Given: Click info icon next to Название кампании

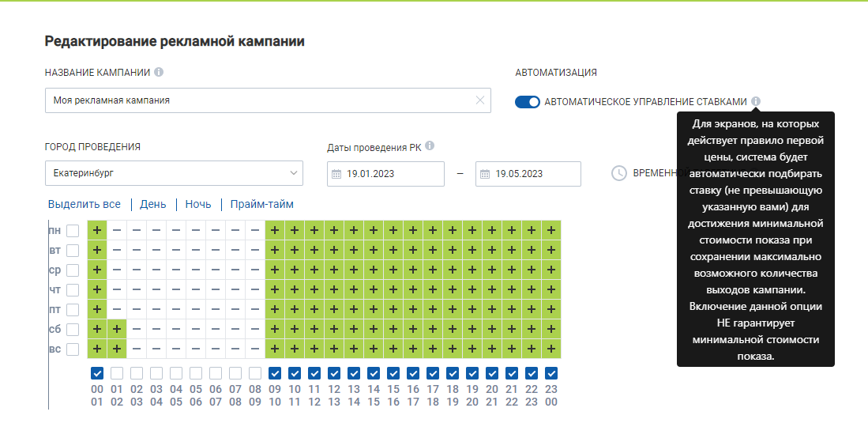Looking at the screenshot, I should click(x=159, y=72).
